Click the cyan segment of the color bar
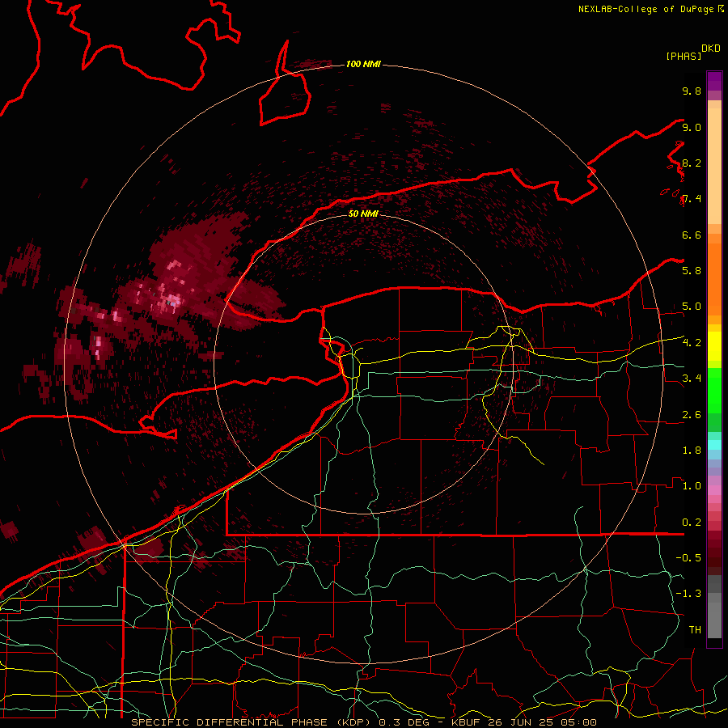 pyautogui.click(x=714, y=445)
